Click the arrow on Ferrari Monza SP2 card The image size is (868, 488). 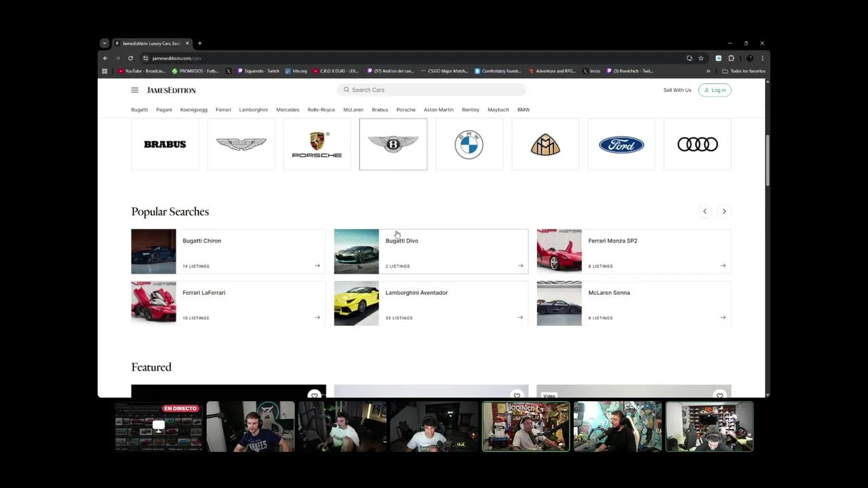point(723,266)
